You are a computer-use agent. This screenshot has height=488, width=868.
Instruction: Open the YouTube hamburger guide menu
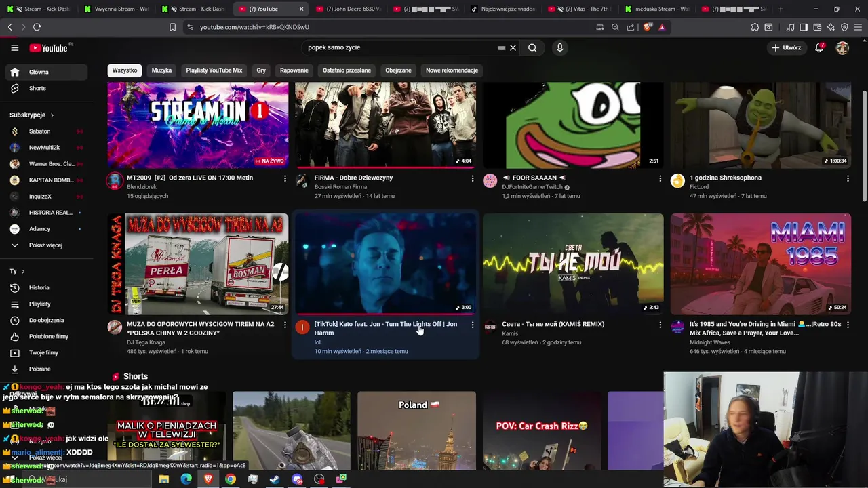pos(14,47)
